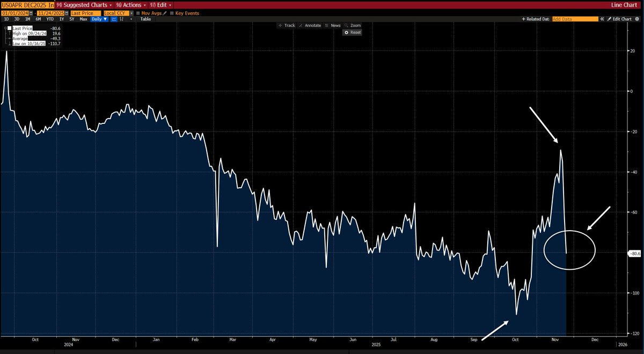Viewport: 644px width, 354px height.
Task: Open the Edit menu
Action: click(162, 4)
